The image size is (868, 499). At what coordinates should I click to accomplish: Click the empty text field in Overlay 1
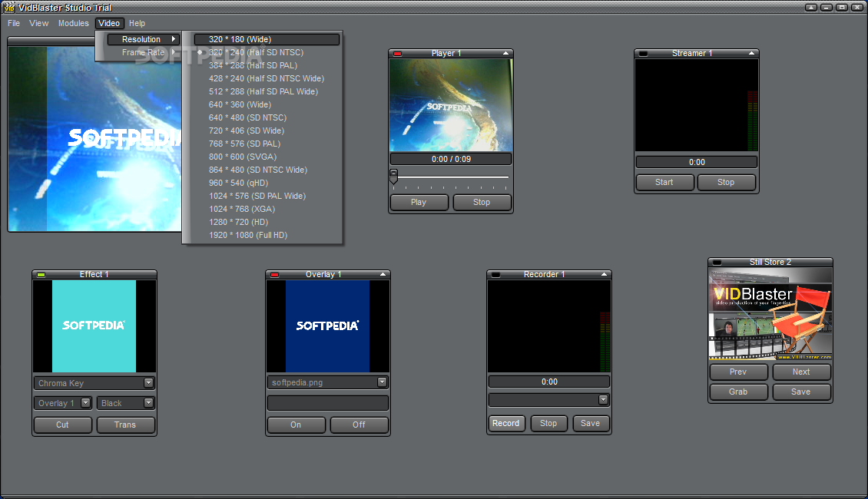(x=328, y=403)
